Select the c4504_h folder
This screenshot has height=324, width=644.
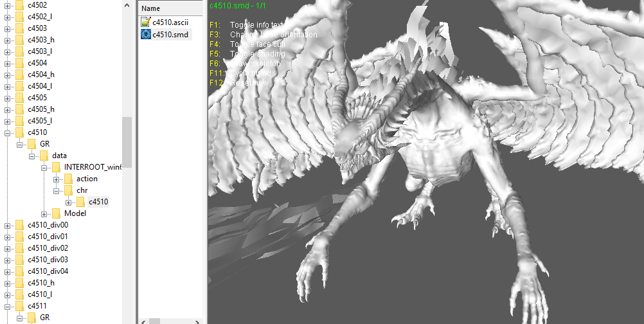(41, 75)
